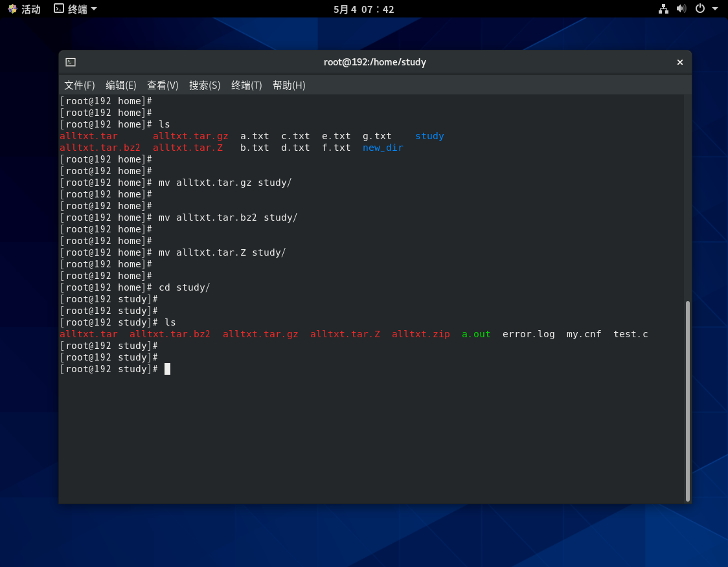728x567 pixels.
Task: Close the terminal window with X button
Action: coord(679,62)
